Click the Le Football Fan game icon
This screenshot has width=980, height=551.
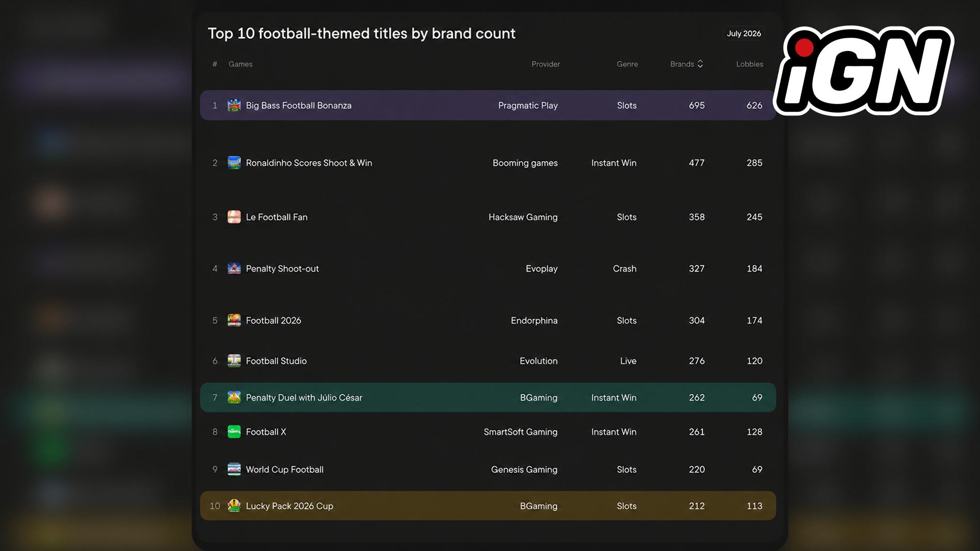point(234,217)
